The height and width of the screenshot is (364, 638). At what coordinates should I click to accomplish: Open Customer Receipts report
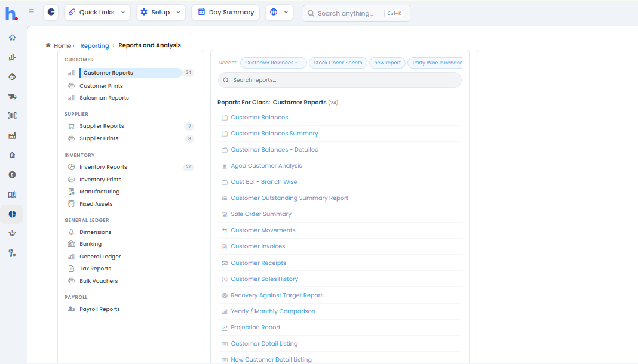[x=259, y=263]
